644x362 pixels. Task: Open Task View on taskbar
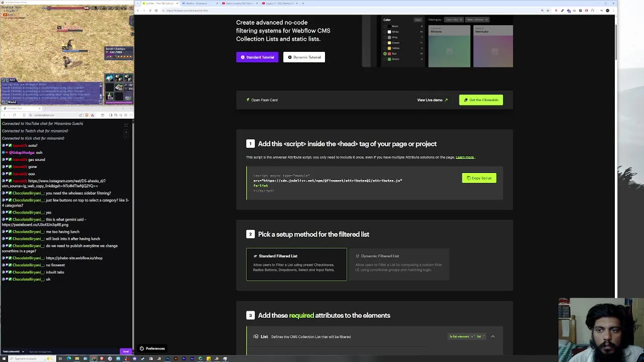pos(60,358)
